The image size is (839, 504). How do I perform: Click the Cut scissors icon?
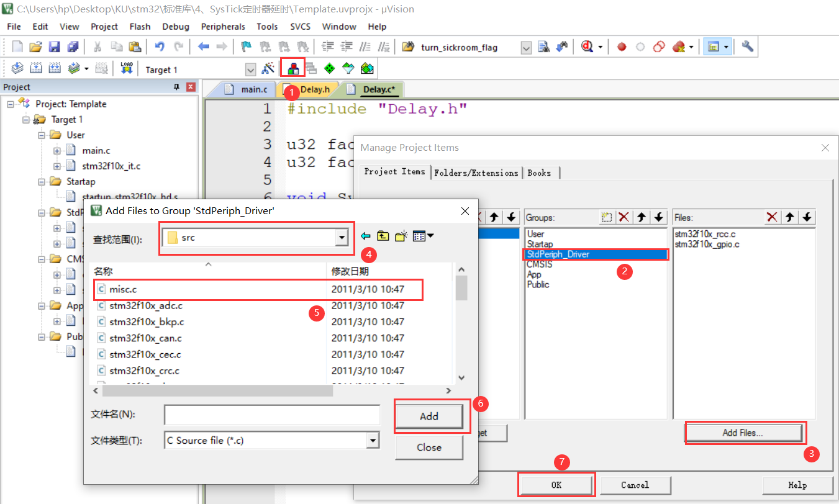(x=98, y=47)
